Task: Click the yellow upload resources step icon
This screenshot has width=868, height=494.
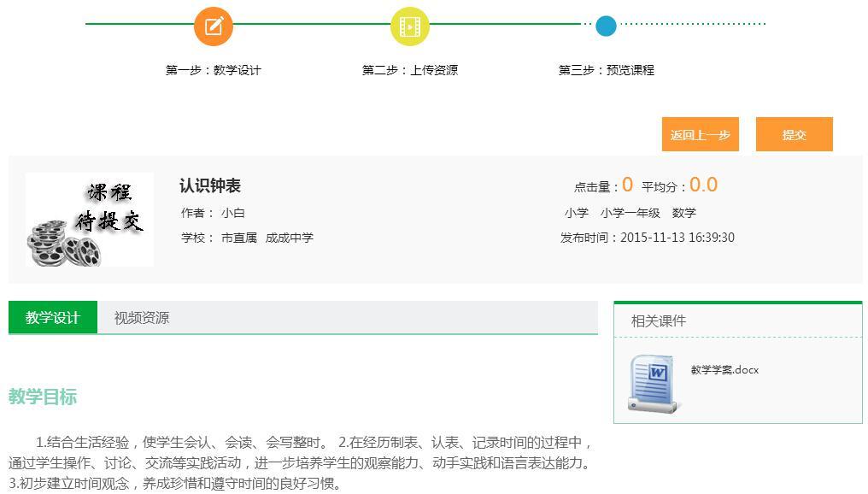Action: pos(409,26)
